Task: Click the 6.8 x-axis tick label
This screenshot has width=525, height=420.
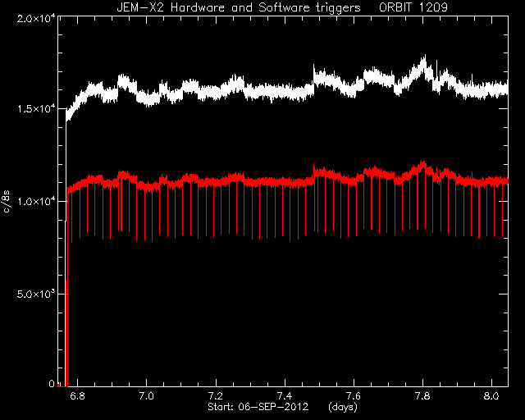Action: 77,396
